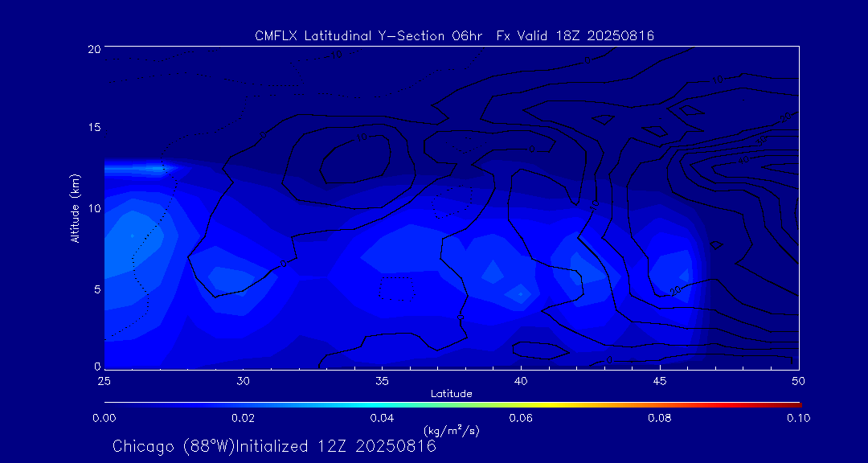Click the 0.06 color bar label
This screenshot has height=463, width=868.
click(x=521, y=418)
